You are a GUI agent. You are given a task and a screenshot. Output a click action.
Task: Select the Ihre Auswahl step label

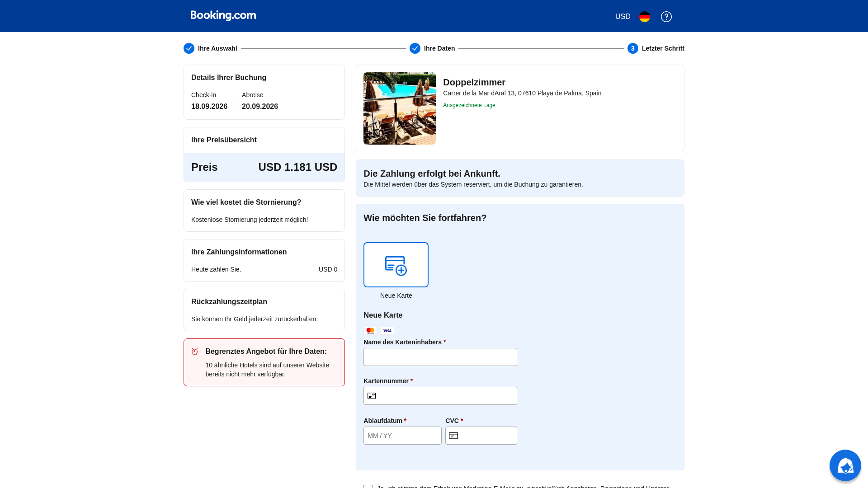(217, 48)
